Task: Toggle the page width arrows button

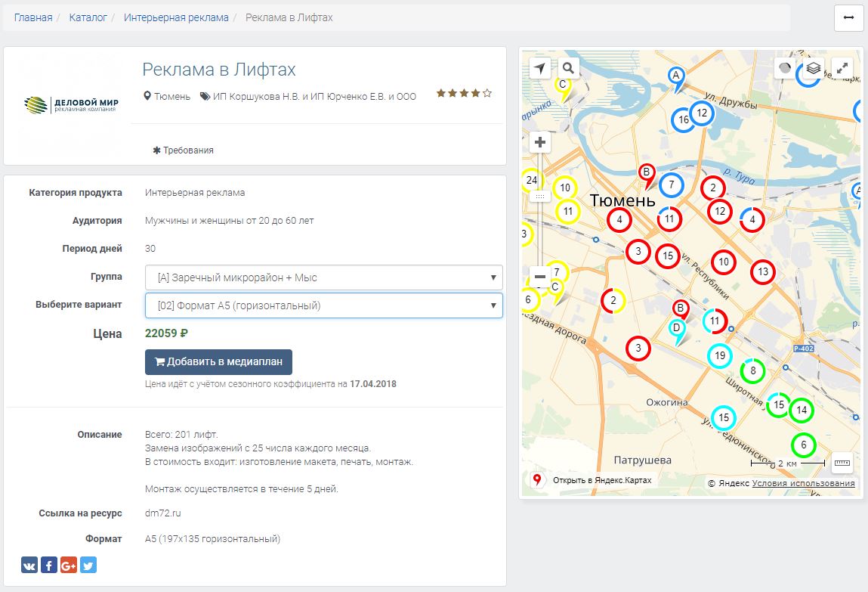Action: tap(848, 18)
